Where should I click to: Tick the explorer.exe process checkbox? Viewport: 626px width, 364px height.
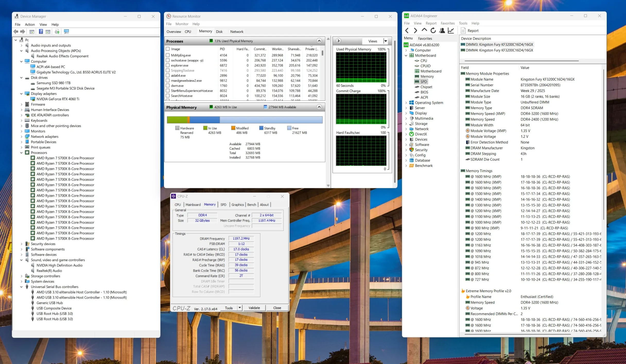(168, 65)
